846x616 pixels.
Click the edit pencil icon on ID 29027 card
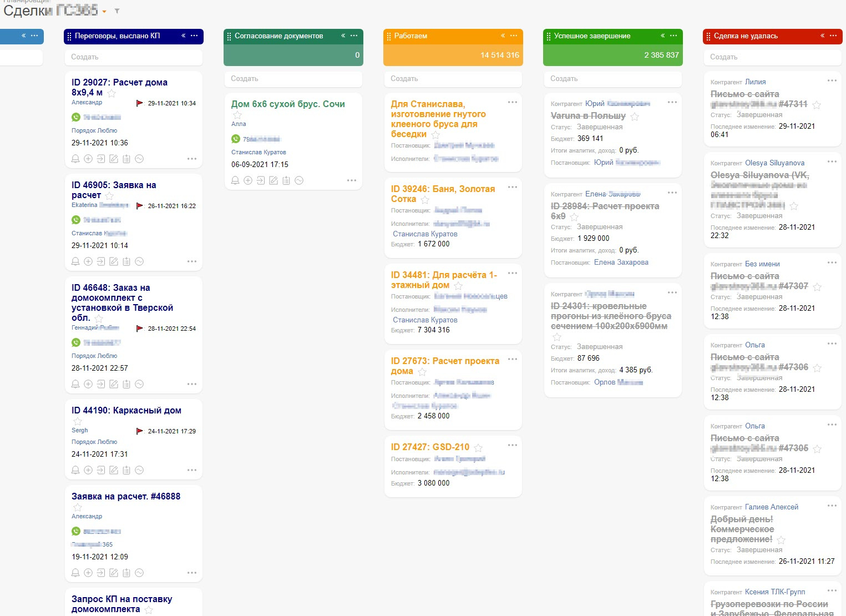click(x=114, y=159)
